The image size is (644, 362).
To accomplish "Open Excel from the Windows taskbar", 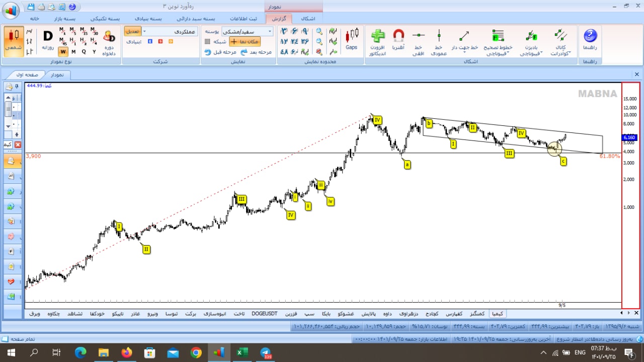I will (242, 352).
